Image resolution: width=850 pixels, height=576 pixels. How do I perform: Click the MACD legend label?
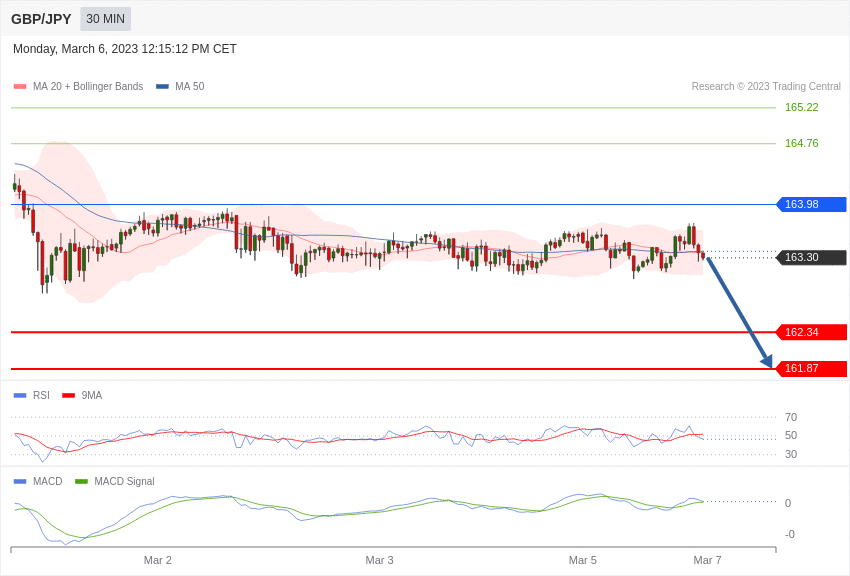click(x=48, y=481)
